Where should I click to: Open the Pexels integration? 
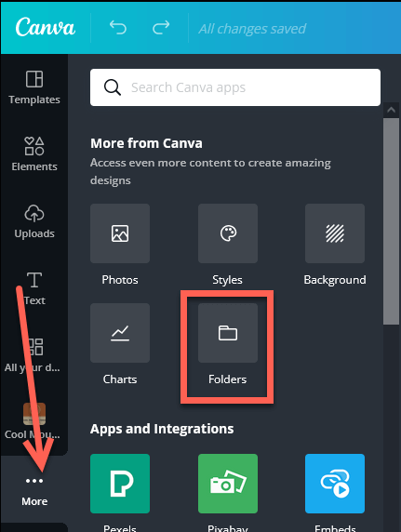point(120,484)
